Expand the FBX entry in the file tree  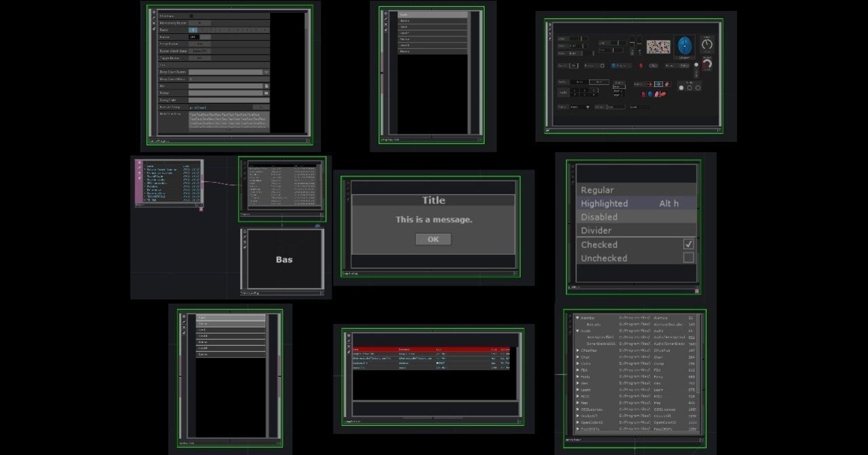click(x=577, y=370)
